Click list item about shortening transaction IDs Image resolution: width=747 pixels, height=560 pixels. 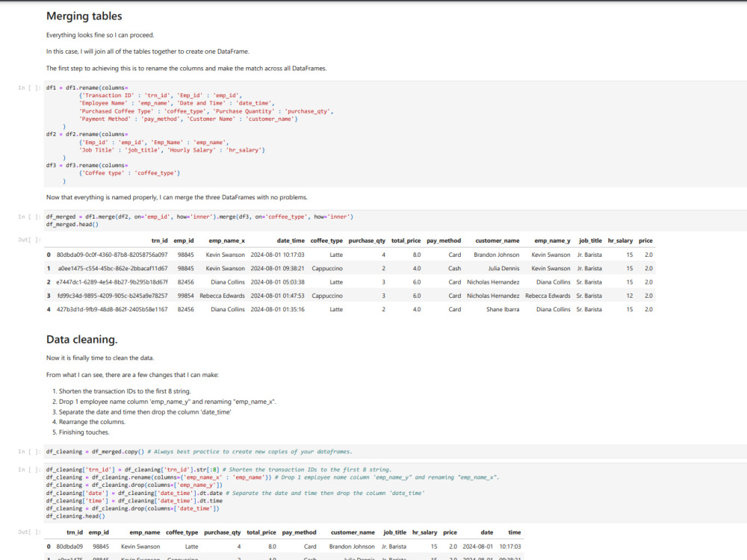(125, 391)
